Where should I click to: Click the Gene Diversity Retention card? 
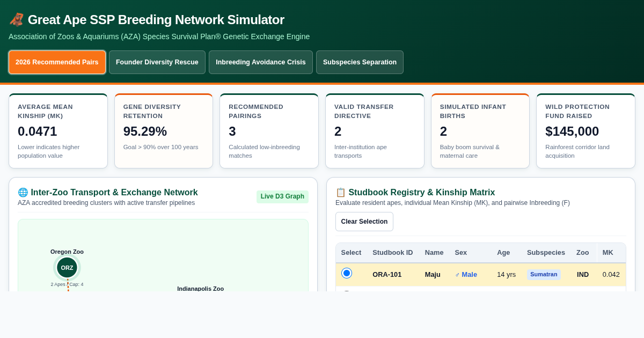point(164,131)
